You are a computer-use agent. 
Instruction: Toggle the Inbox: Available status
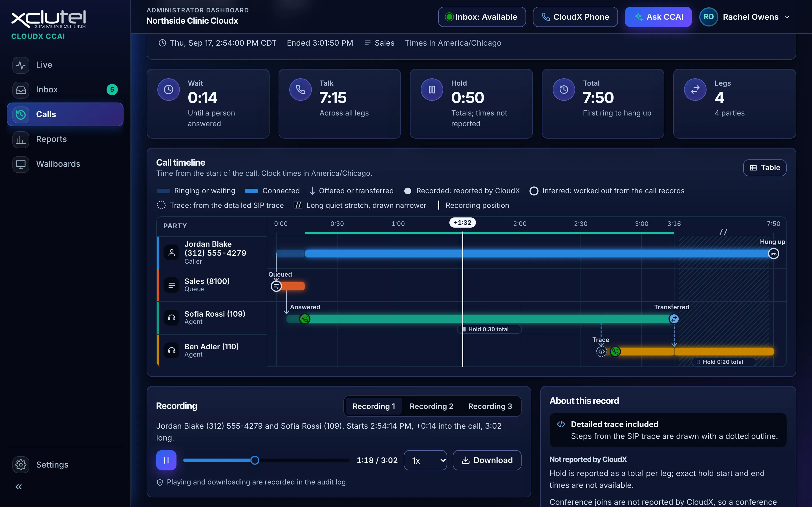(482, 17)
